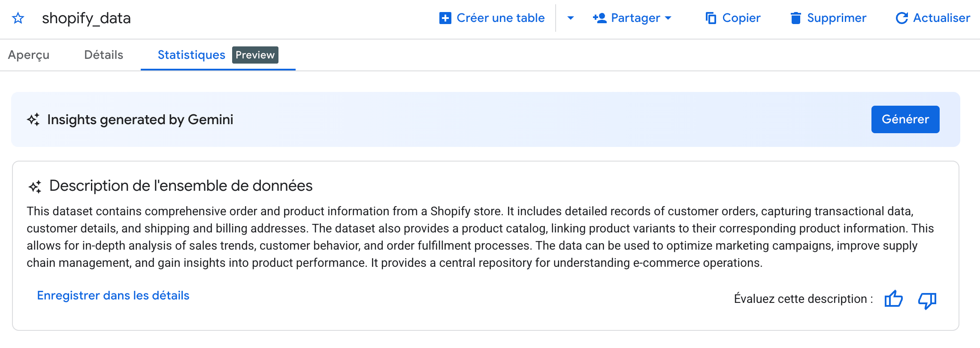Click the Gemini sparkle icon in insights banner
This screenshot has width=980, height=348.
click(33, 119)
